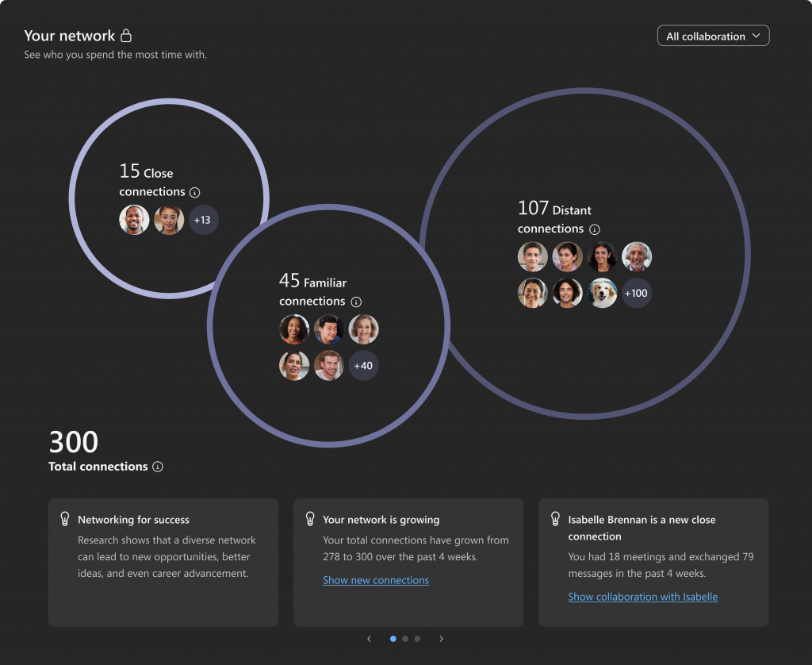This screenshot has width=812, height=665.
Task: Click the dog avatar in Distant connections
Action: [x=602, y=293]
